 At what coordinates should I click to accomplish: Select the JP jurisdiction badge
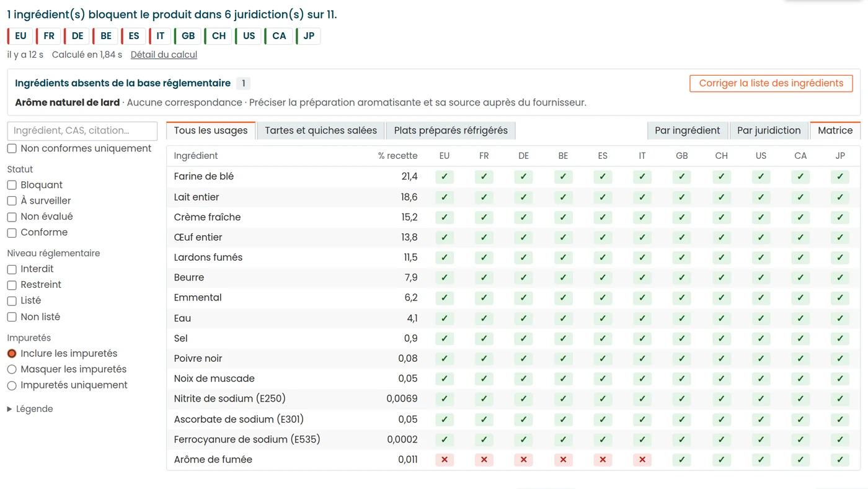308,36
